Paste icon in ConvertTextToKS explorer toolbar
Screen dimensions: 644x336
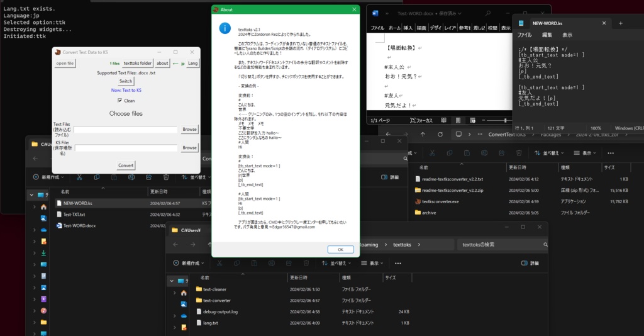[x=467, y=153]
